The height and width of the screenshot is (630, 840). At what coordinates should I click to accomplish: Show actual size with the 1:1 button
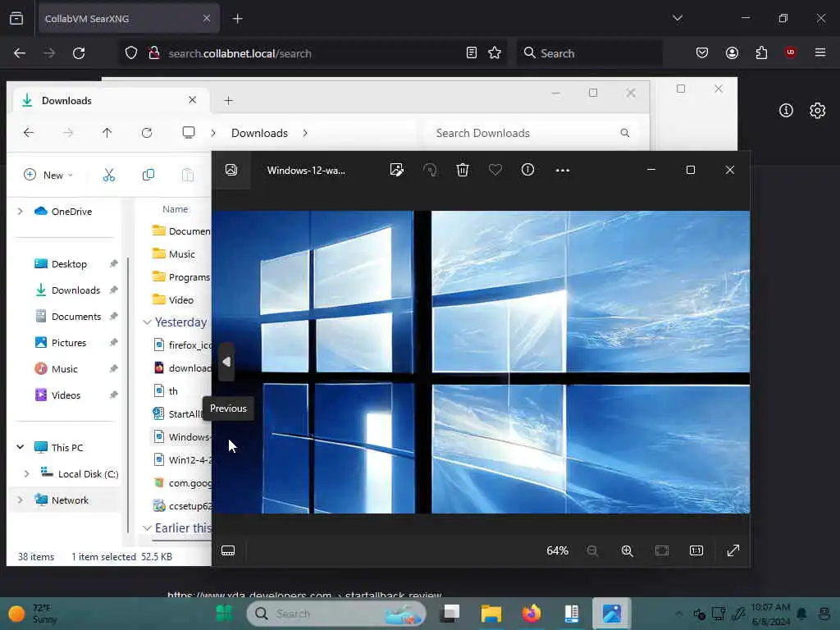click(x=696, y=550)
